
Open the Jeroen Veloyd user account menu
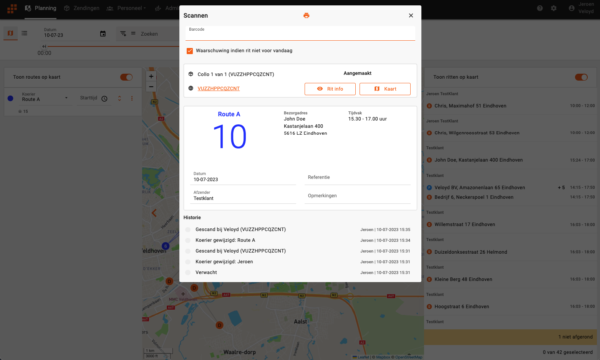coord(582,8)
